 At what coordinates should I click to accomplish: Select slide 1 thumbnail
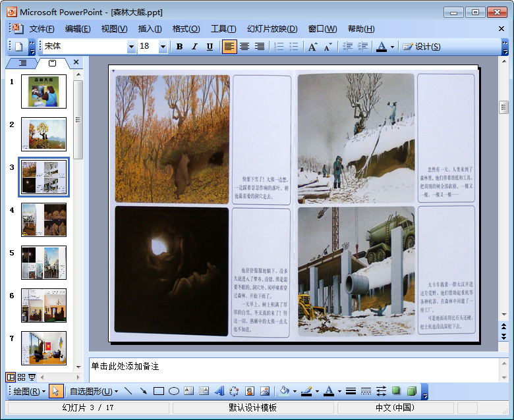[x=44, y=92]
